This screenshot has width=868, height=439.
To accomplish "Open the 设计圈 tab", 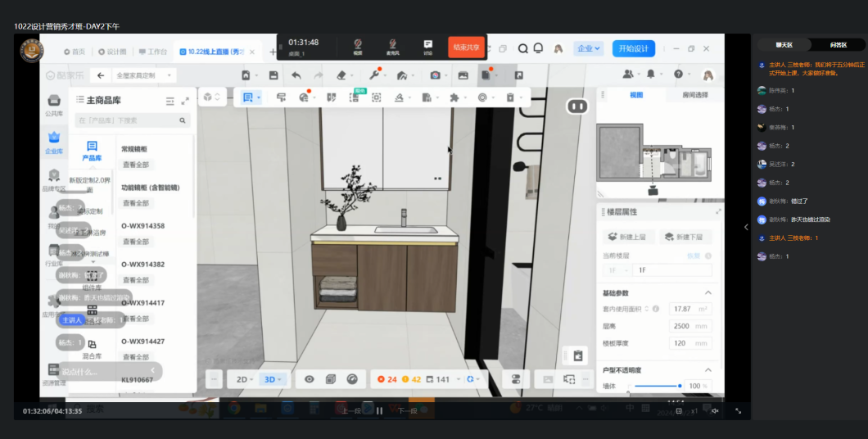I will click(x=113, y=52).
